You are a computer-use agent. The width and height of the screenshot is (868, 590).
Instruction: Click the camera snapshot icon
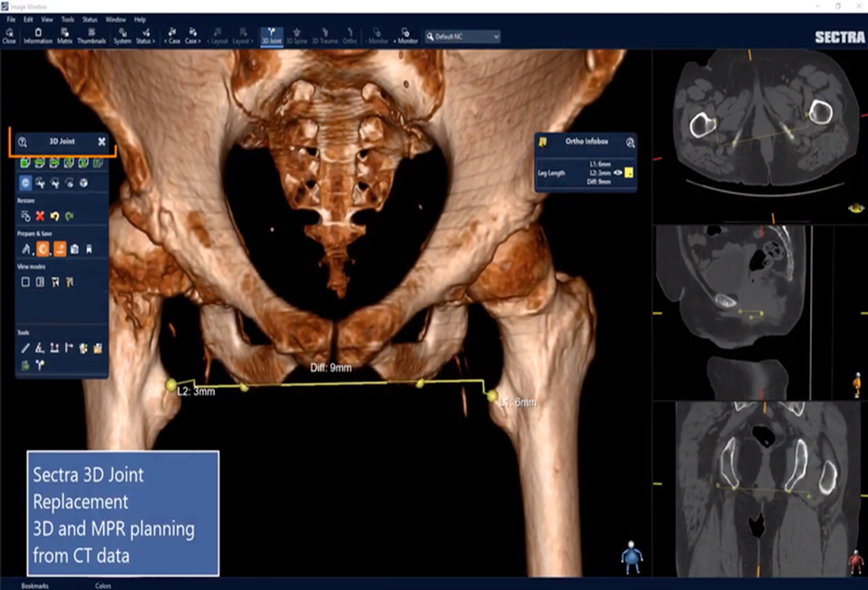coord(75,249)
